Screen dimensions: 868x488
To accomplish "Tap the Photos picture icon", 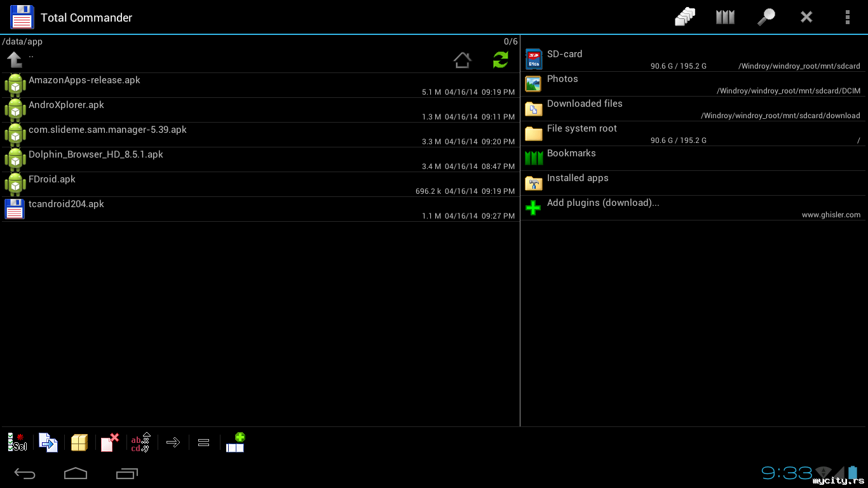I will click(x=534, y=84).
